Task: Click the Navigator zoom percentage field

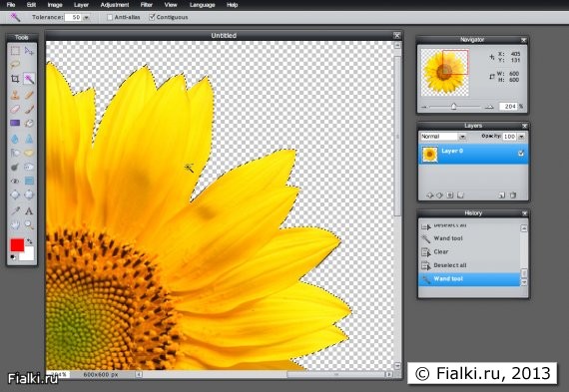Action: (508, 107)
